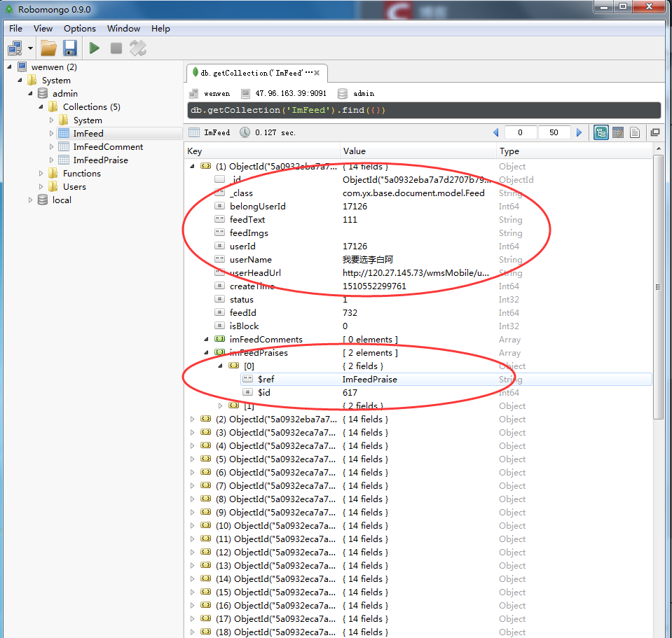Click the skip value field showing 0
This screenshot has height=638, width=672.
[520, 132]
